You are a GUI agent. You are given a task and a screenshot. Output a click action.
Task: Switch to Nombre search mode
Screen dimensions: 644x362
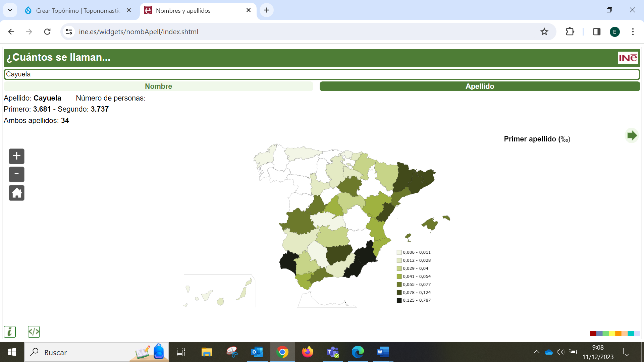(158, 86)
